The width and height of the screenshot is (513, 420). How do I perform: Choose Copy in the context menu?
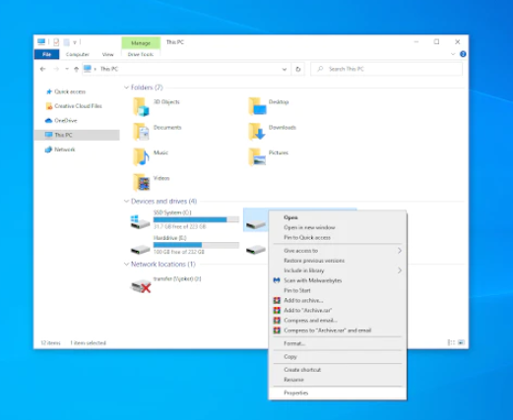pos(338,357)
